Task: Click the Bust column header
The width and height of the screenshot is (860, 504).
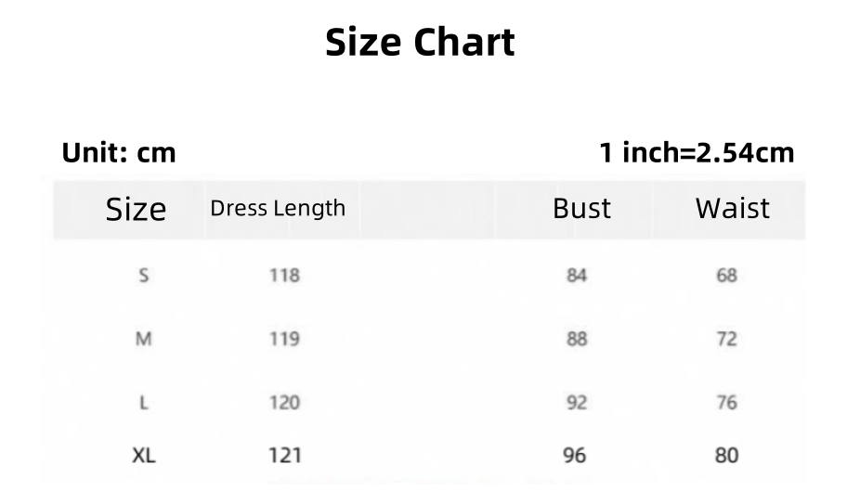Action: 581,208
